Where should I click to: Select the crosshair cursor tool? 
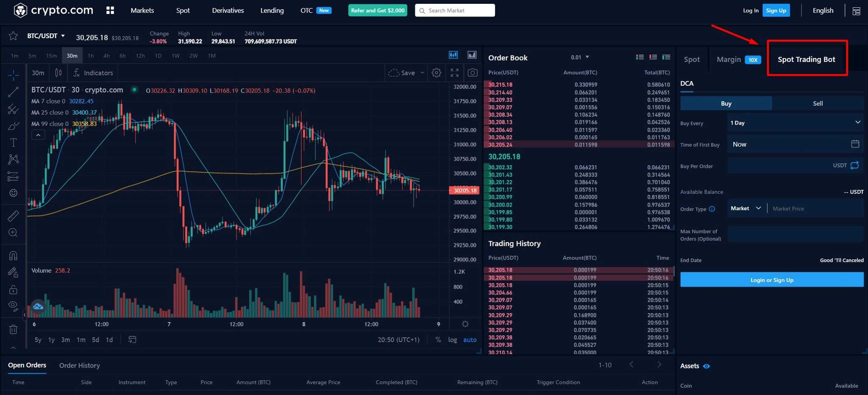tap(13, 75)
